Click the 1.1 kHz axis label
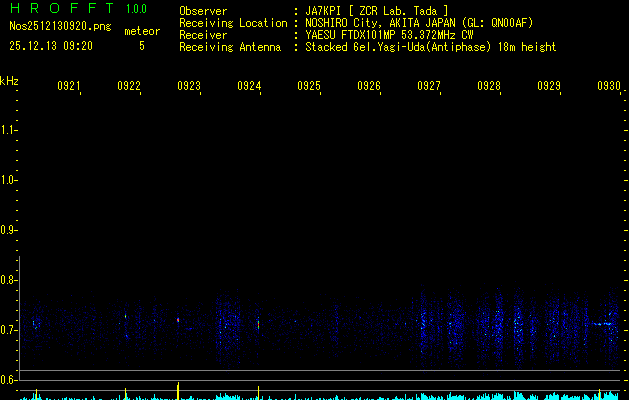This screenshot has width=629, height=400. click(x=9, y=130)
